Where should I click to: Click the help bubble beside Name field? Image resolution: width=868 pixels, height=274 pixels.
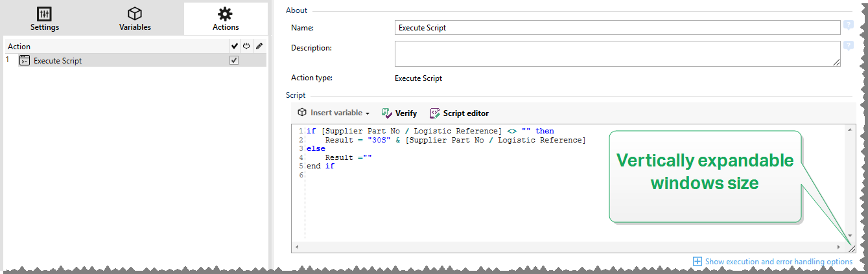(848, 27)
